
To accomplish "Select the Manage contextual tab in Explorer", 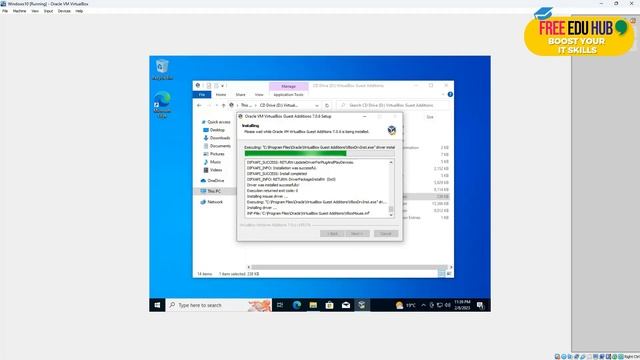I will click(288, 87).
